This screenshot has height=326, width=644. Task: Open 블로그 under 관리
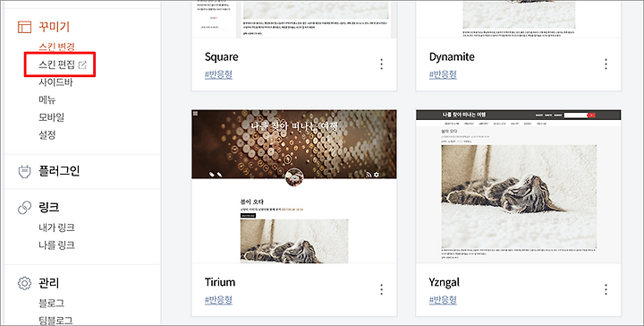pyautogui.click(x=51, y=304)
